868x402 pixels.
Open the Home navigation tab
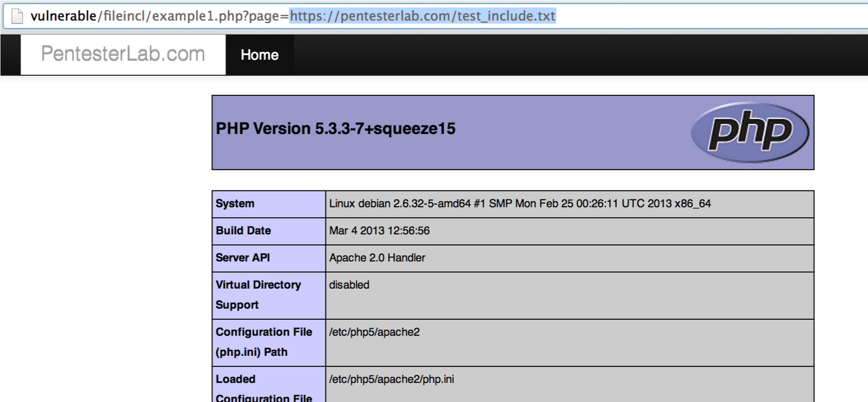260,55
